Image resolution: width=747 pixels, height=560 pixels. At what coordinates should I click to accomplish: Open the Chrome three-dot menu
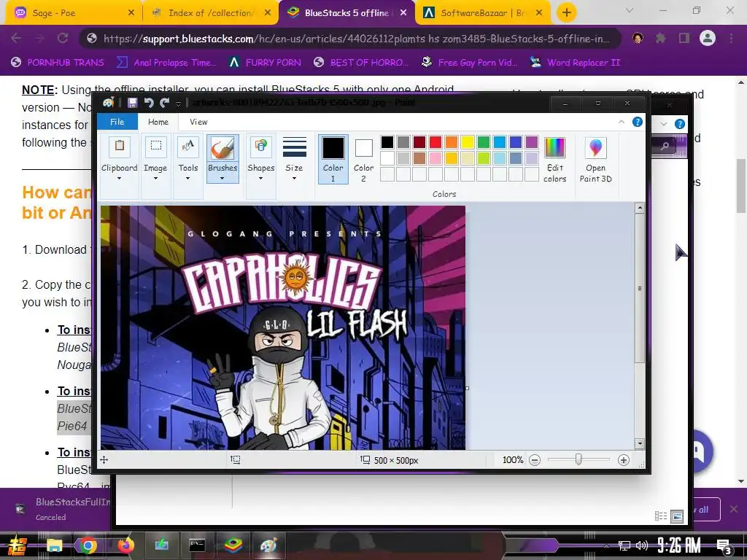coord(731,38)
